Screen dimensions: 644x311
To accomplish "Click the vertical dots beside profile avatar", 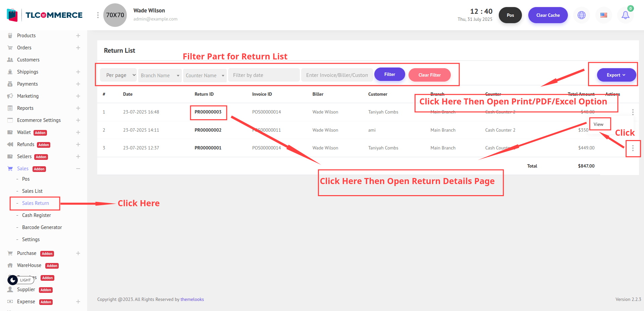I will tap(98, 15).
